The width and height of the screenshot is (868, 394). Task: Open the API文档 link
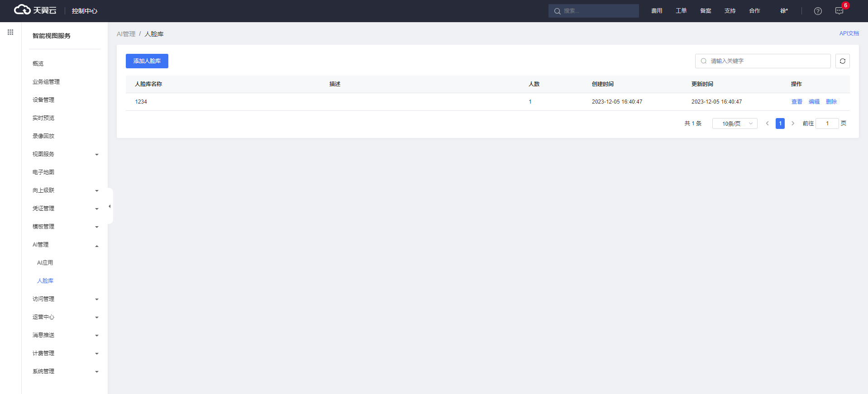[x=849, y=33]
